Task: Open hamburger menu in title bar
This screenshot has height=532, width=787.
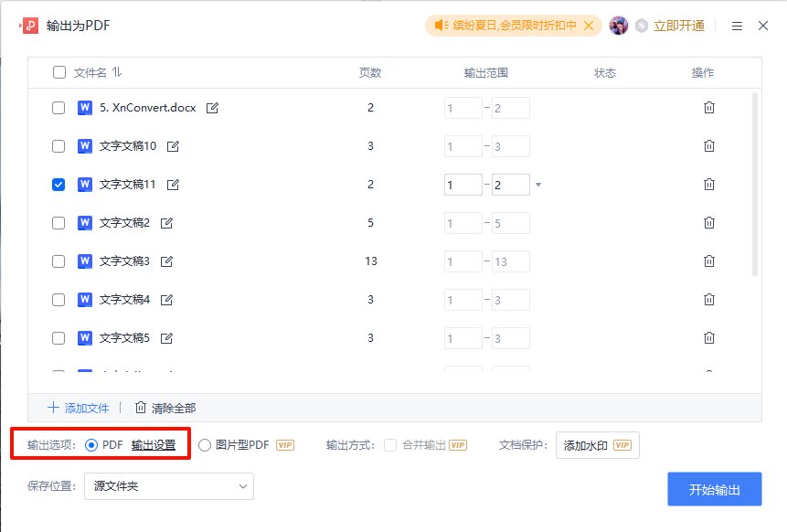Action: coord(737,27)
